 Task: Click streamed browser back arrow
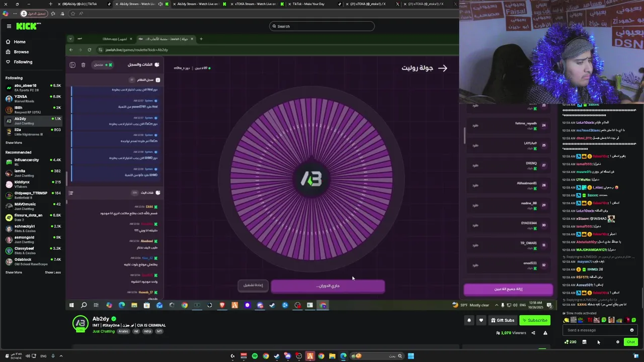pos(71,50)
